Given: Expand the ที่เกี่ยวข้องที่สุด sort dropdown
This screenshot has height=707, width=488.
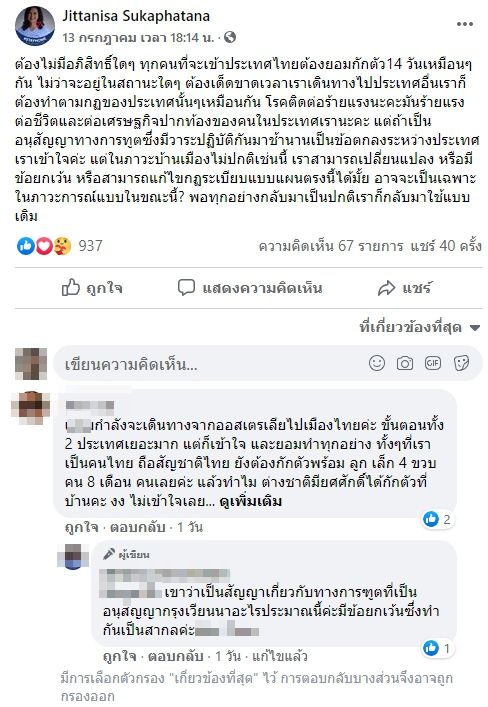Looking at the screenshot, I should 419,327.
